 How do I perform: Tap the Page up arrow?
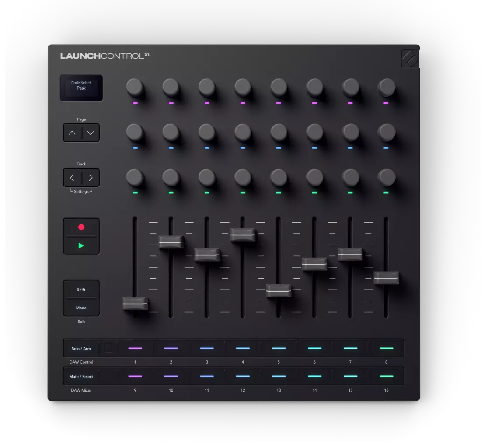pyautogui.click(x=72, y=133)
